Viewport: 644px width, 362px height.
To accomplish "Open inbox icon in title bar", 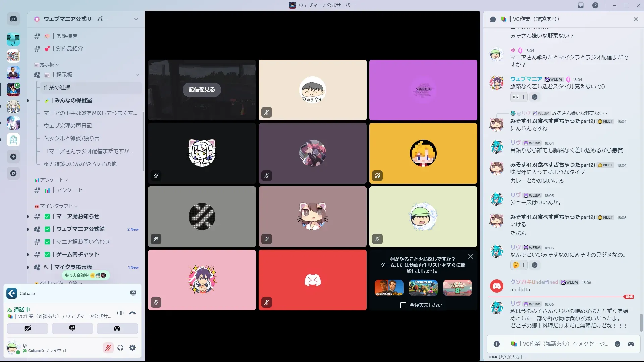I will point(581,5).
